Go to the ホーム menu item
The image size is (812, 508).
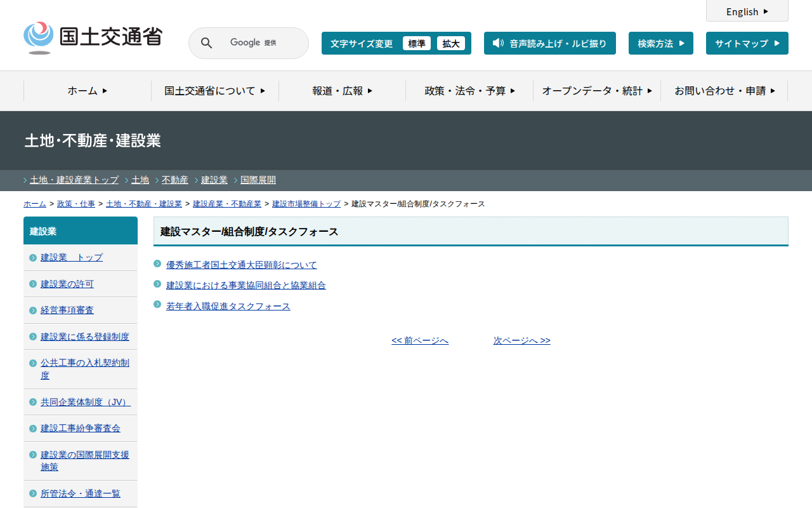(88, 91)
